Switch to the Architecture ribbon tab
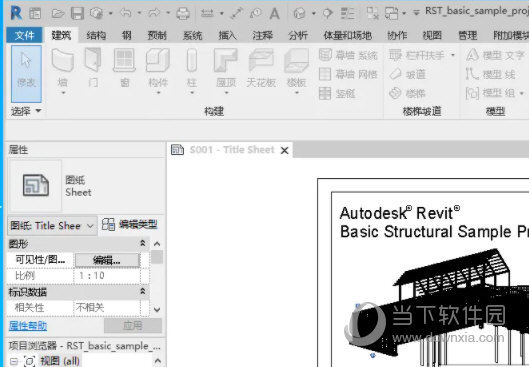The width and height of the screenshot is (529, 367). pos(61,35)
